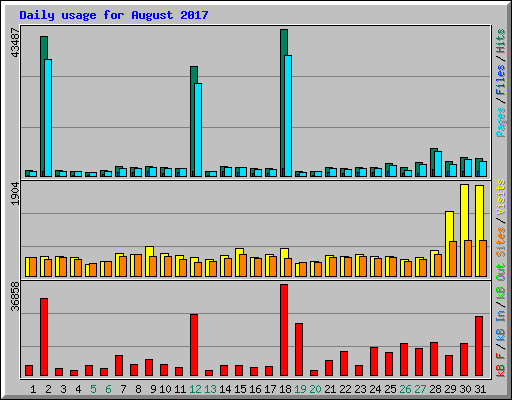Click day 13 weekend label
512x400 pixels.
click(x=210, y=389)
